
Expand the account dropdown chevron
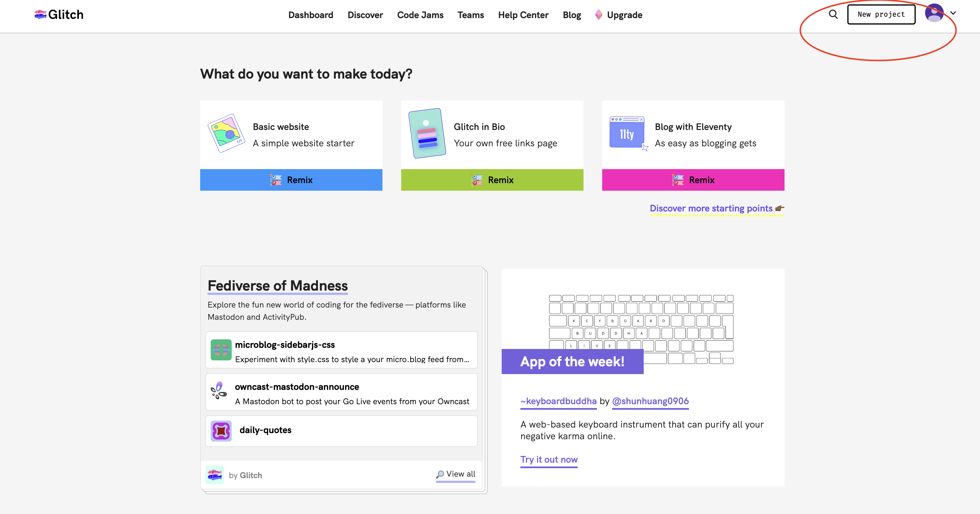point(953,13)
